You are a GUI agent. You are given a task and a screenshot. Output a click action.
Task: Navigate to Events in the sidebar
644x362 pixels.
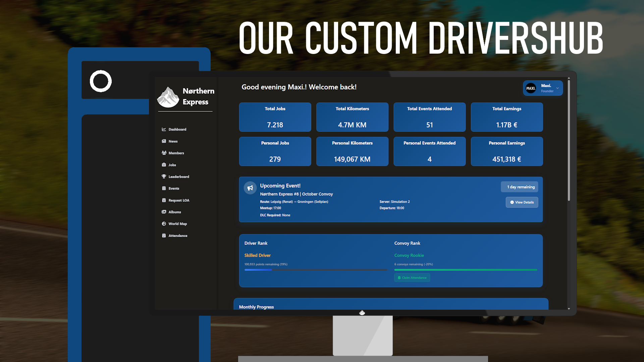point(170,188)
